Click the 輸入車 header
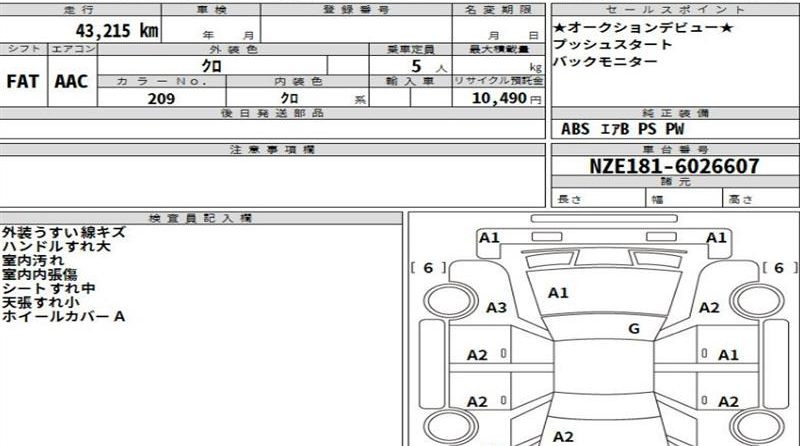The height and width of the screenshot is (446, 800). click(x=411, y=82)
